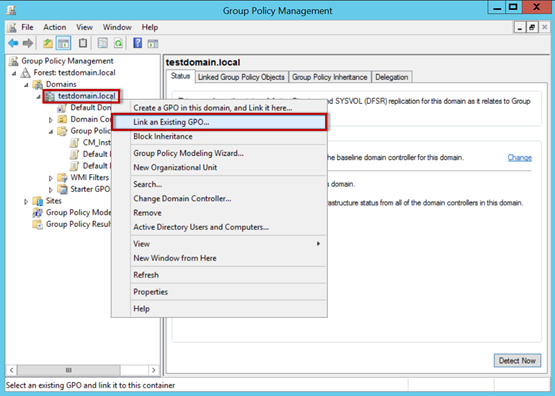Select the WMI Filters tree node
The width and height of the screenshot is (555, 396).
coord(90,178)
